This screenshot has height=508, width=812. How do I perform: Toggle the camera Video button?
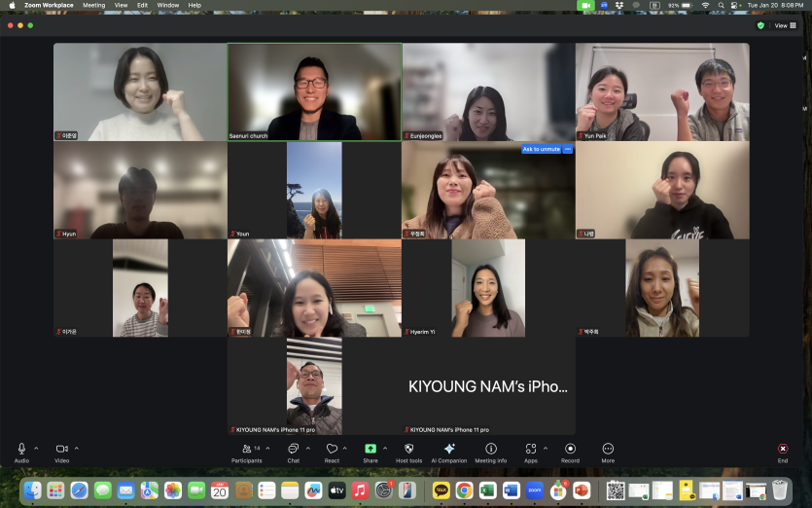point(62,453)
